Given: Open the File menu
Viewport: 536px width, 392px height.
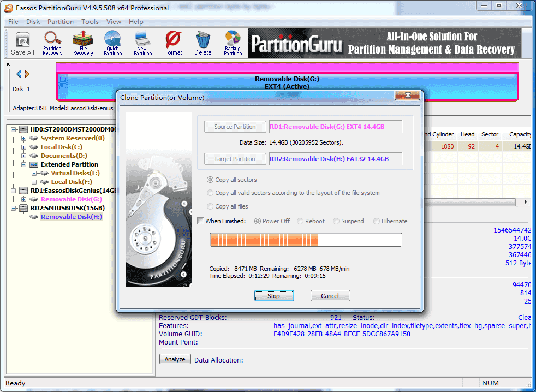Looking at the screenshot, I should tap(13, 21).
